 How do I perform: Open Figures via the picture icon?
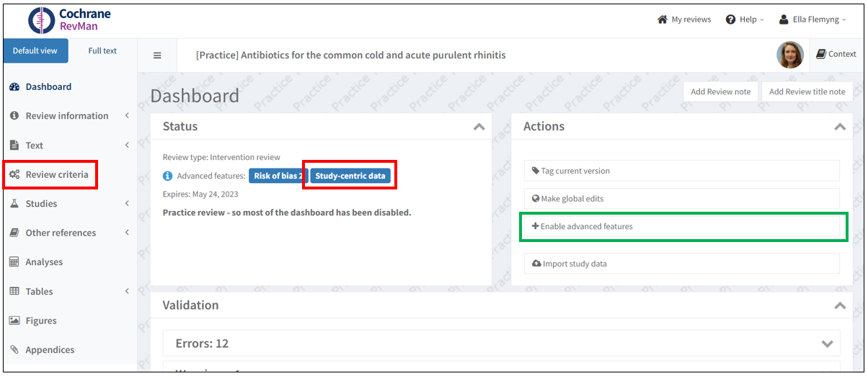[14, 321]
